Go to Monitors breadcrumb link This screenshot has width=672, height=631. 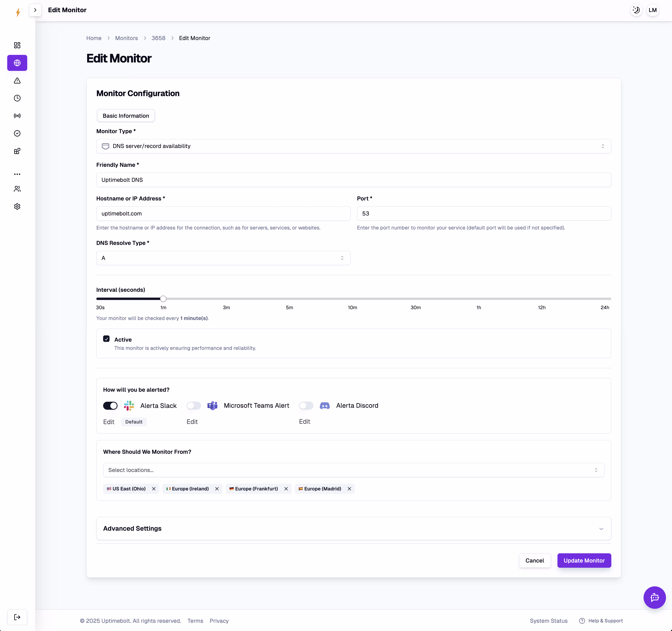[x=126, y=38]
